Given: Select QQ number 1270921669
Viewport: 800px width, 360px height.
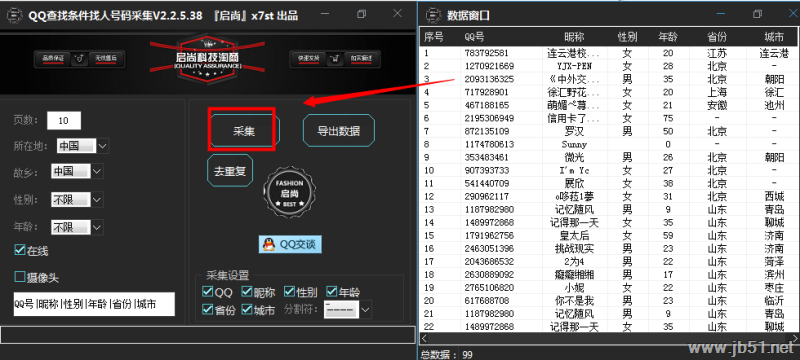Looking at the screenshot, I should [489, 66].
